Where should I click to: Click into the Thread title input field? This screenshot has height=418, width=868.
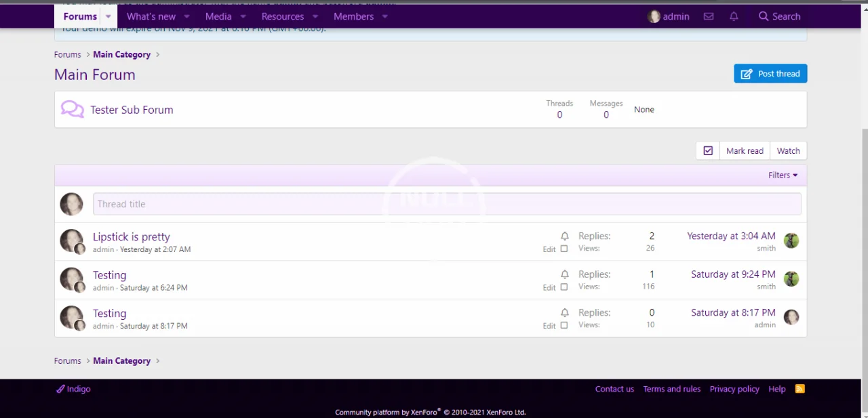coord(447,204)
